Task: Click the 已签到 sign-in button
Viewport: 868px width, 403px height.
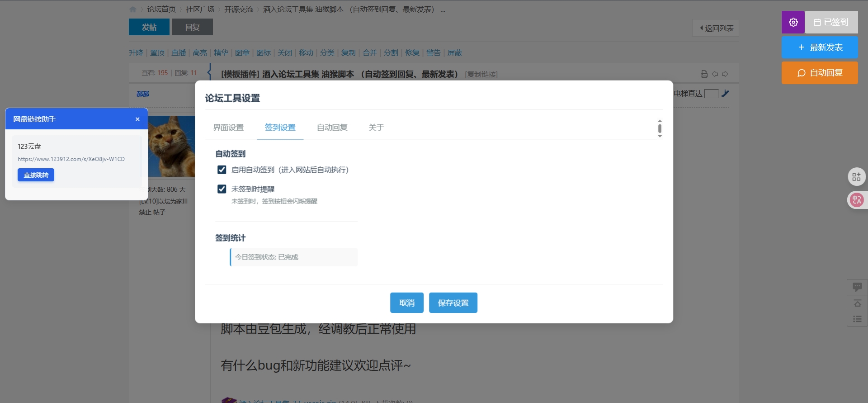Action: [x=831, y=22]
